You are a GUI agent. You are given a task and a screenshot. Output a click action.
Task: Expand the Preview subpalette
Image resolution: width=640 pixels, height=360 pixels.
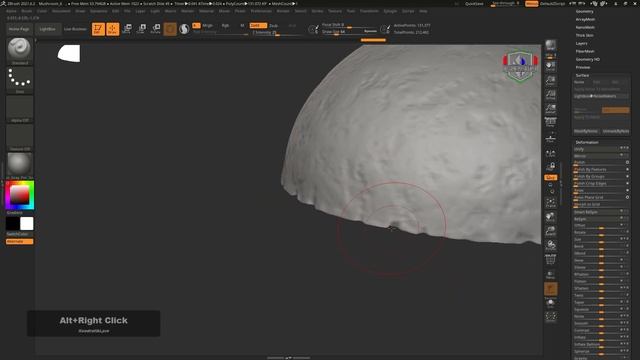582,67
